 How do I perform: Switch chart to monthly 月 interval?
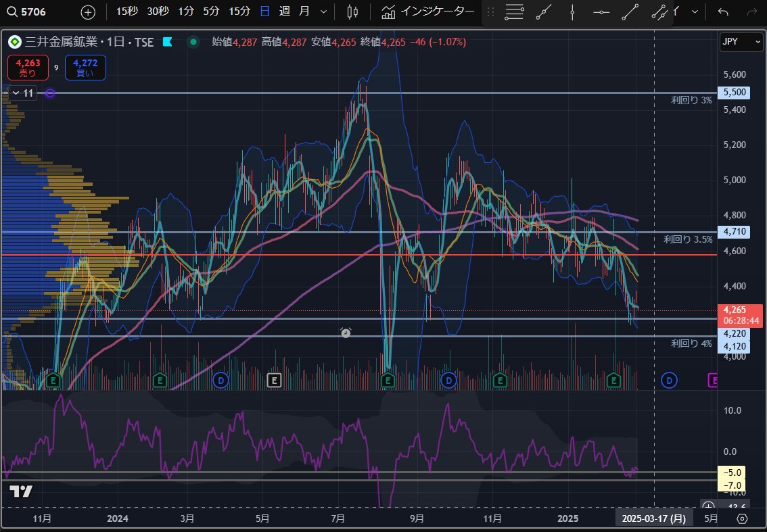304,11
